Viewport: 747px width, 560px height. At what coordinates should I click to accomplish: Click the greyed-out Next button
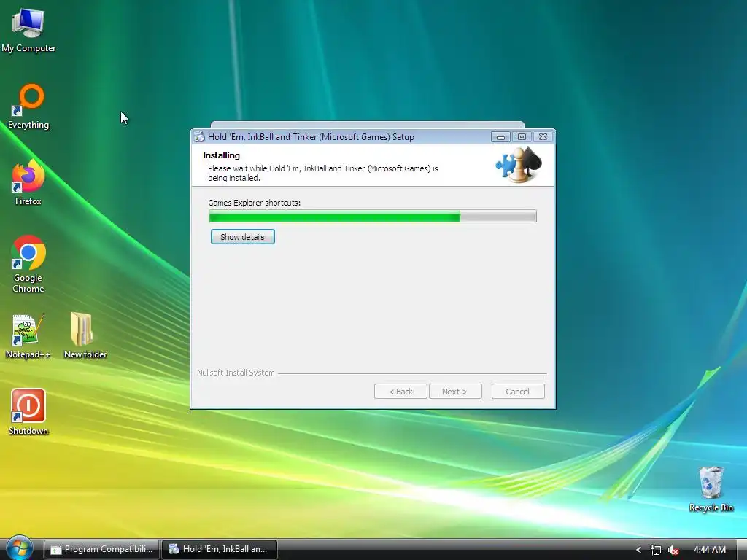coord(455,392)
